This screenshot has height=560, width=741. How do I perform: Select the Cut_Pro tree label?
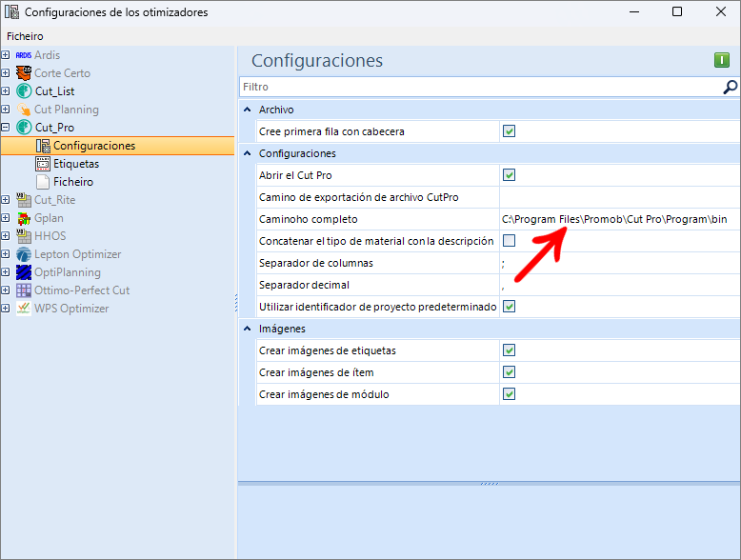point(55,128)
